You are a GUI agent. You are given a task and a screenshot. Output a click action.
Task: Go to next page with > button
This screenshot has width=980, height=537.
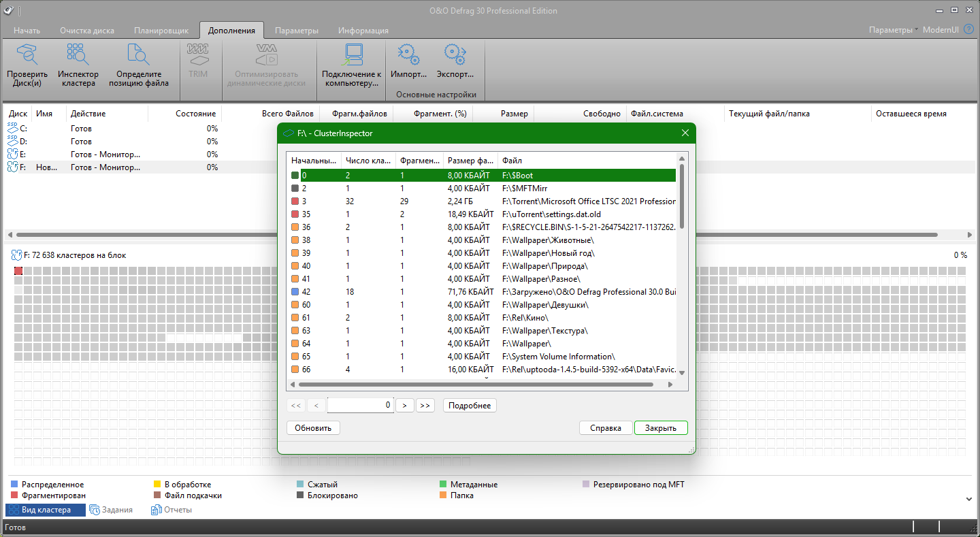coord(405,406)
